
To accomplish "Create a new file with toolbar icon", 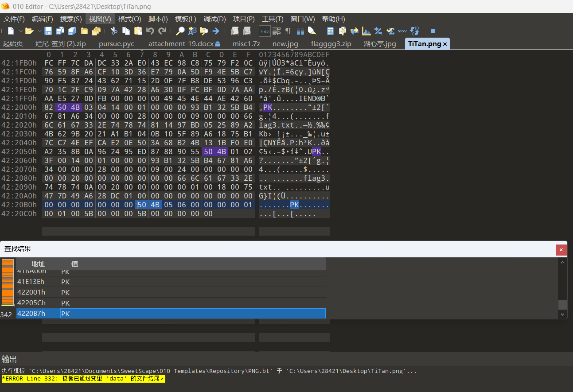I will 11,31.
